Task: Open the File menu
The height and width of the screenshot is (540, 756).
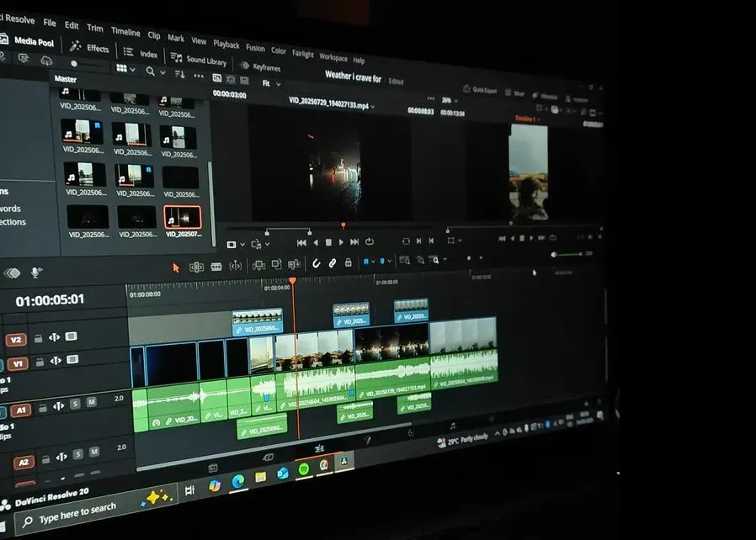Action: coord(50,23)
